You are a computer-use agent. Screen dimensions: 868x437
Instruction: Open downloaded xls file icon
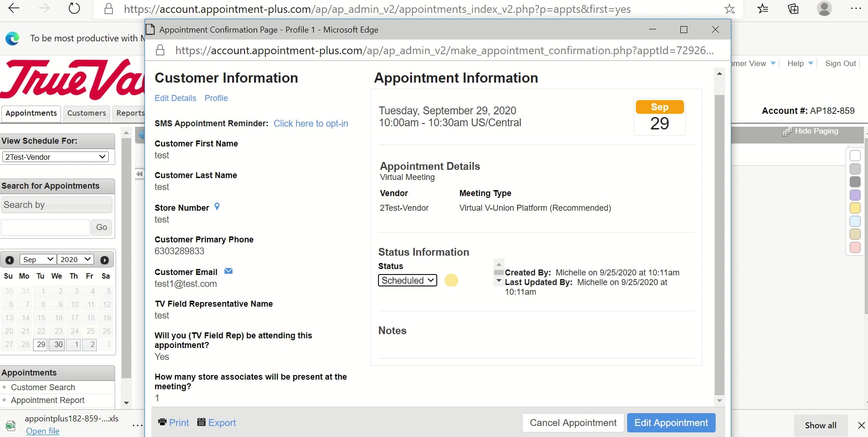[x=11, y=425]
